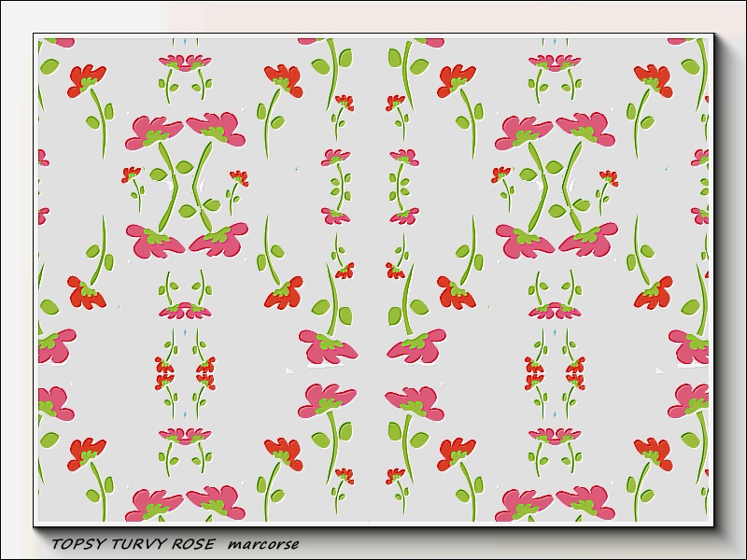Click the green leaf inside the left diamond cluster

coord(185,169)
